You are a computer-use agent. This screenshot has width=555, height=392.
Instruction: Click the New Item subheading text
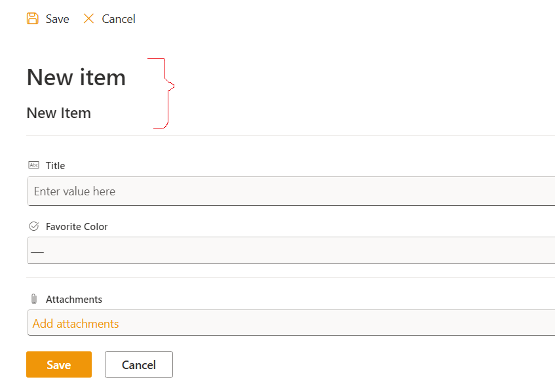click(x=58, y=113)
